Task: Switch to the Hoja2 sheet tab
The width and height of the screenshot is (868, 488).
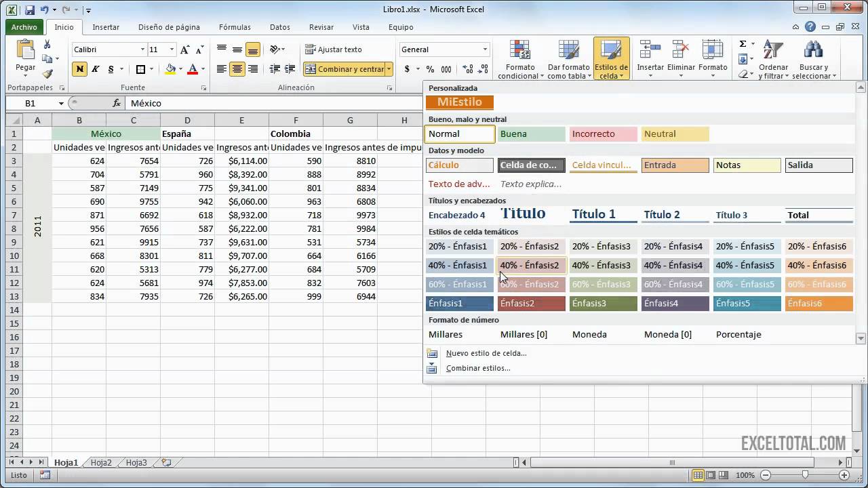Action: (101, 462)
